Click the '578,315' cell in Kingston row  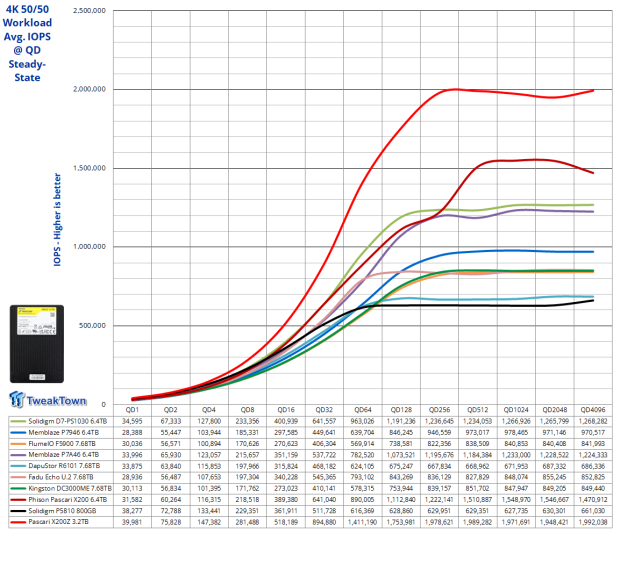tap(363, 488)
